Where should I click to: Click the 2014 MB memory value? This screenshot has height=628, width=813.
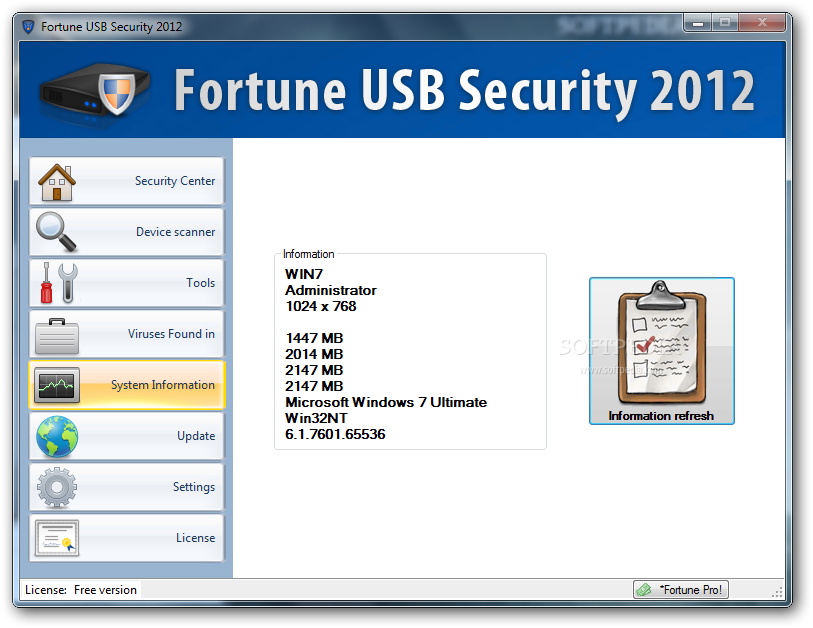coord(314,354)
